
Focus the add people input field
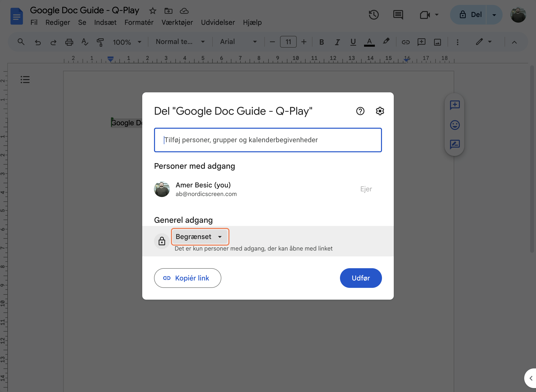click(x=268, y=140)
